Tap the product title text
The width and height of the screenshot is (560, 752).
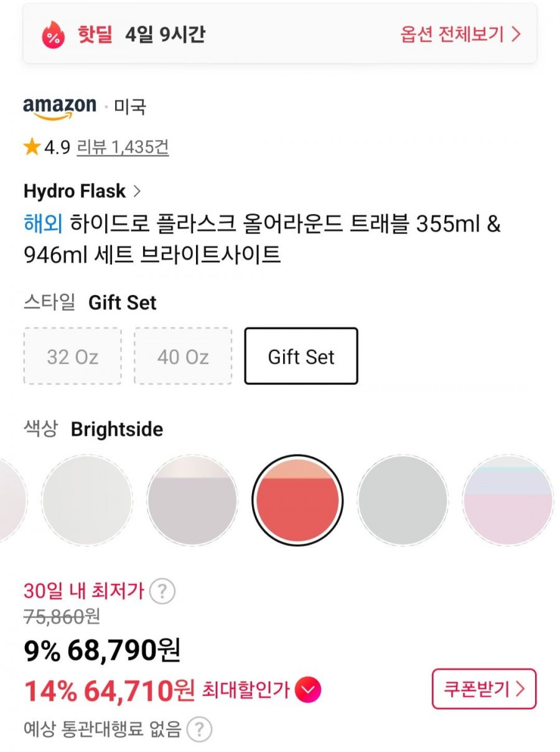point(261,239)
